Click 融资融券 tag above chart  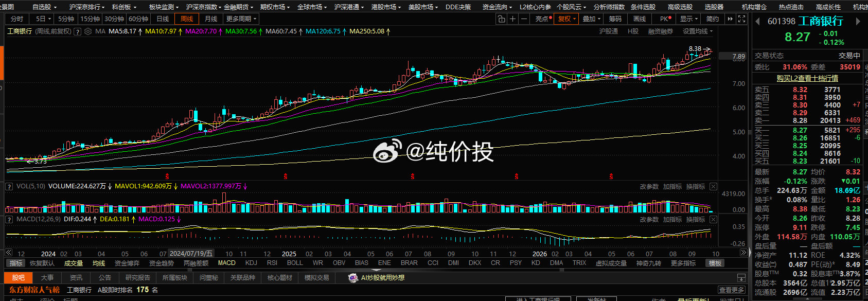coord(660,31)
